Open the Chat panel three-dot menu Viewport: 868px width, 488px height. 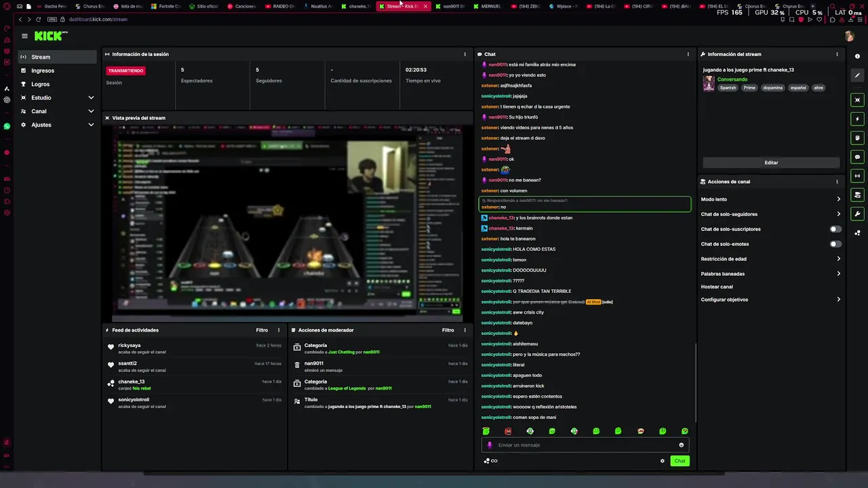[688, 54]
